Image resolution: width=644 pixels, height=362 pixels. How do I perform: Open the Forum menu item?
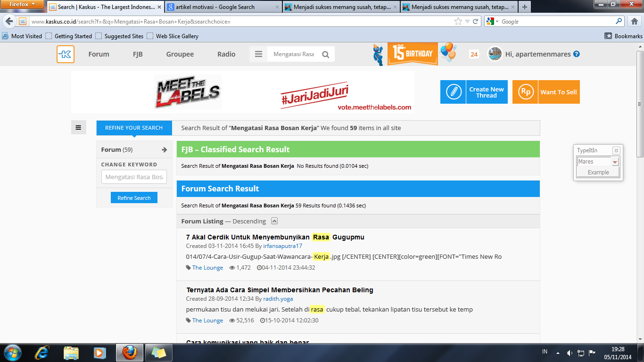click(99, 54)
